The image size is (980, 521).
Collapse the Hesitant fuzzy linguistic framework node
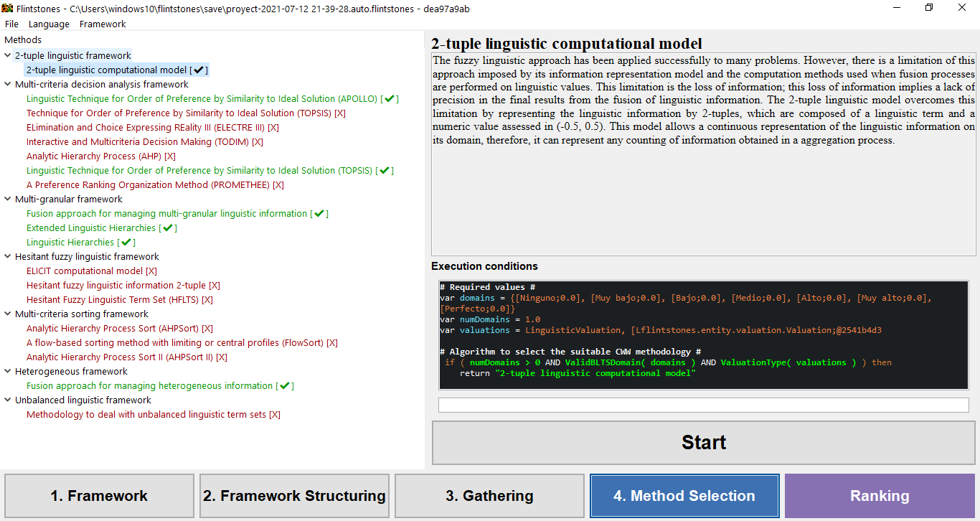pos(8,257)
